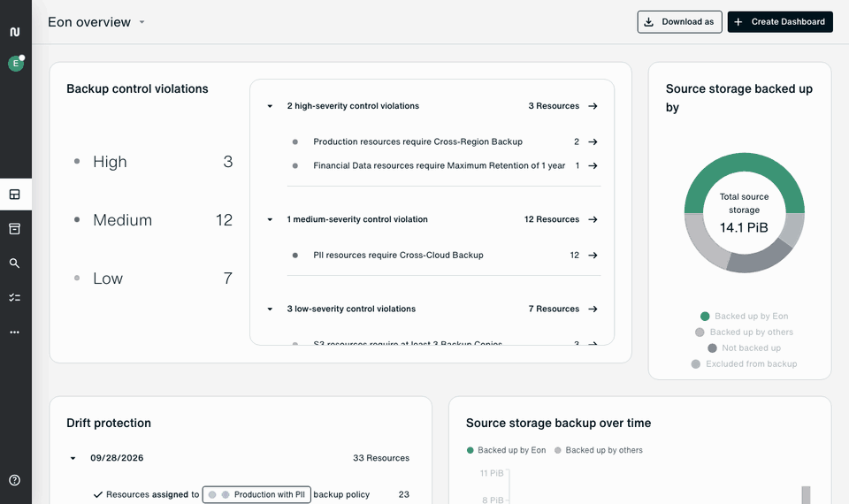
Task: Open the checklist sidebar icon
Action: coord(15,298)
